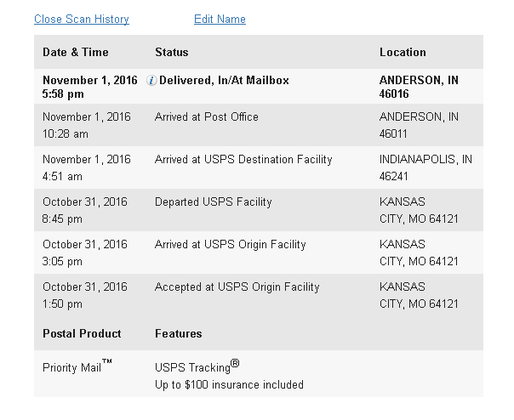The width and height of the screenshot is (514, 420).
Task: Click the Departed USPS Facility status
Action: coord(213,202)
